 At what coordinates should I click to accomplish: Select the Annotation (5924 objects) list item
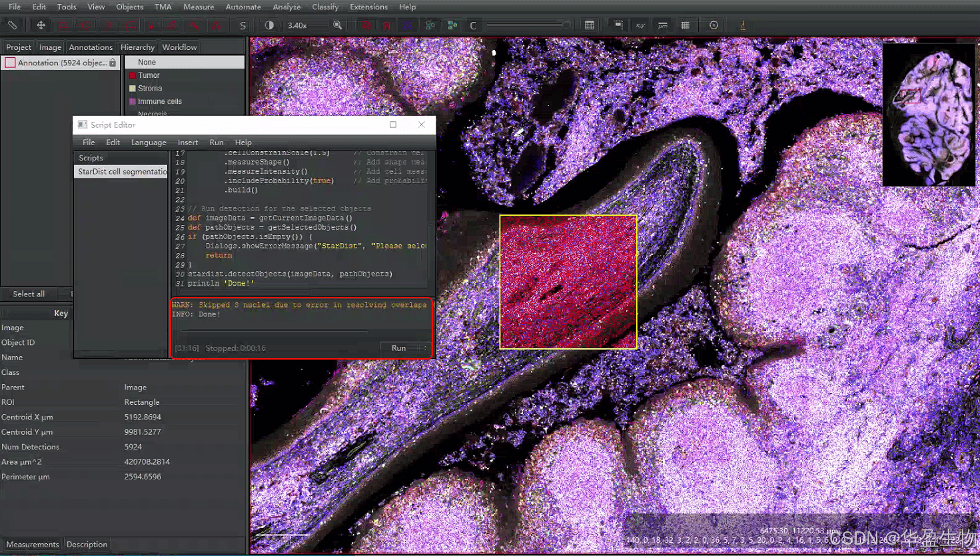pyautogui.click(x=61, y=63)
